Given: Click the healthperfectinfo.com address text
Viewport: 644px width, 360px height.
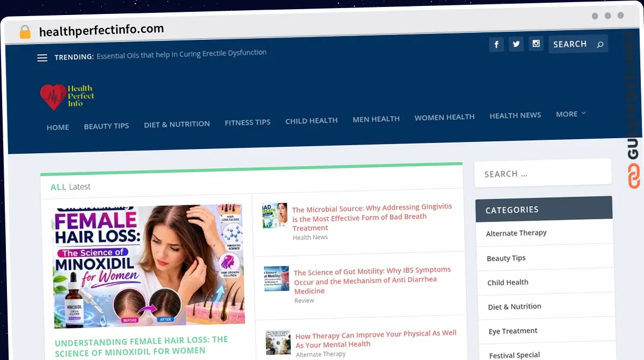Looking at the screenshot, I should click(x=101, y=30).
